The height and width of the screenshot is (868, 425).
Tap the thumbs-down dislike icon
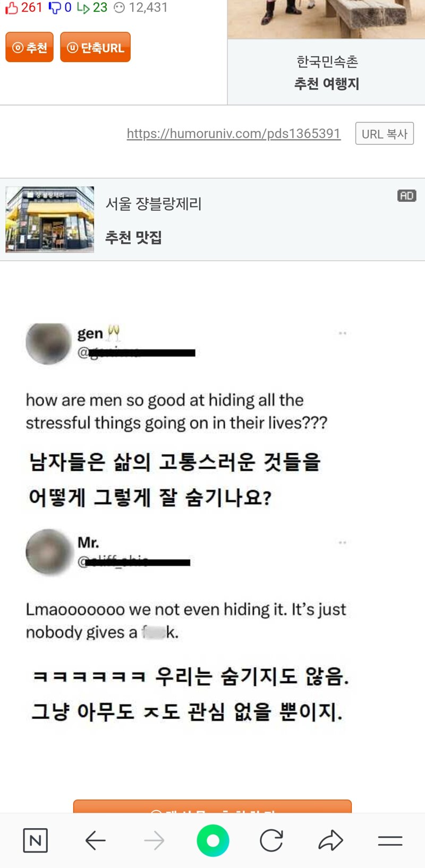(55, 8)
